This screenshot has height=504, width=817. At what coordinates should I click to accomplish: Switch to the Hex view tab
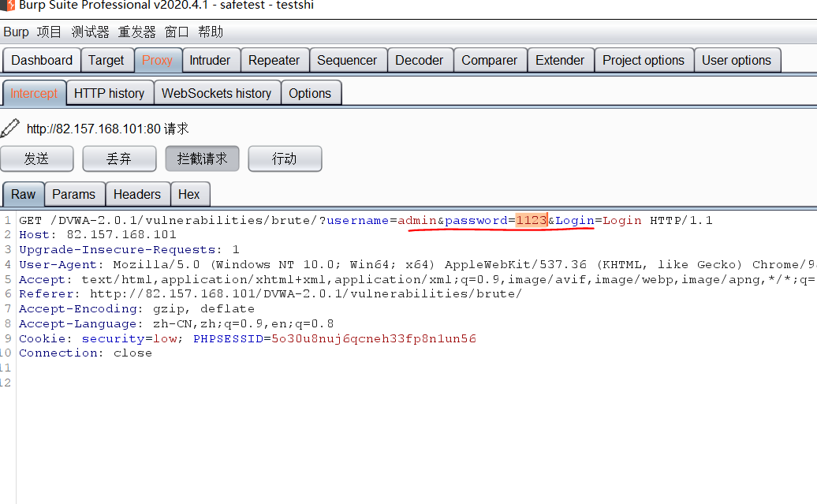[189, 194]
